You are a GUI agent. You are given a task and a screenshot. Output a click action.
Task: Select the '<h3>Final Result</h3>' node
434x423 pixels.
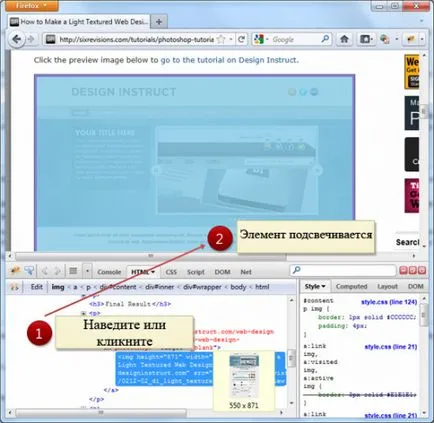130,304
